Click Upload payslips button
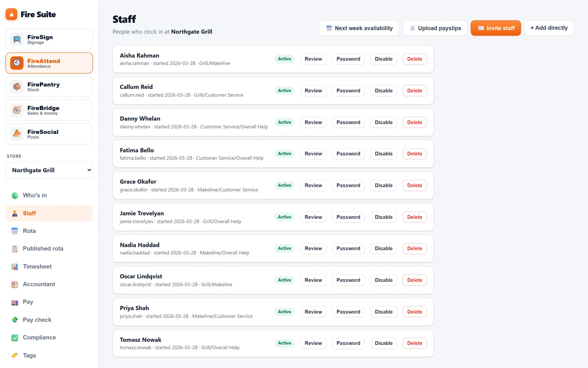The height and width of the screenshot is (368, 588). point(435,28)
